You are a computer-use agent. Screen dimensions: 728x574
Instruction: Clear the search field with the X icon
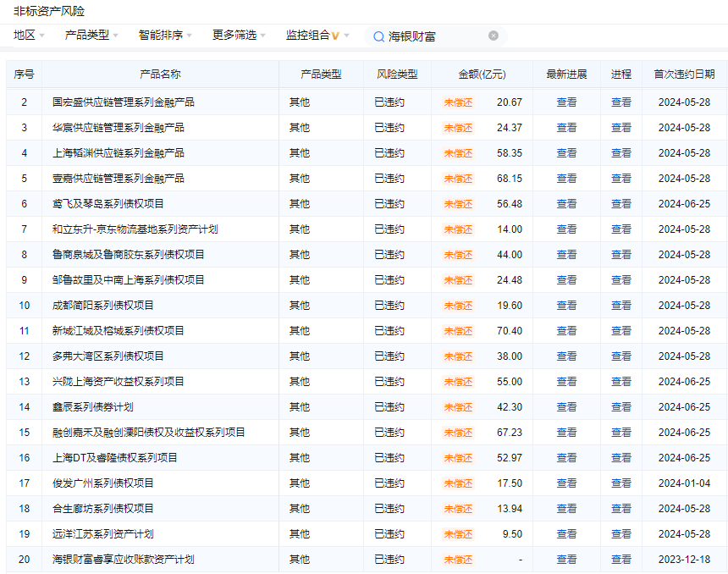click(494, 36)
